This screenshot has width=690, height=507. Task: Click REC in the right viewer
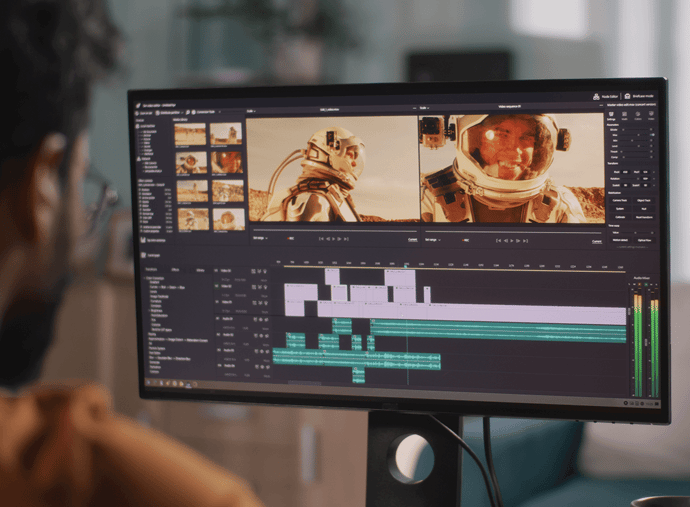click(x=466, y=240)
